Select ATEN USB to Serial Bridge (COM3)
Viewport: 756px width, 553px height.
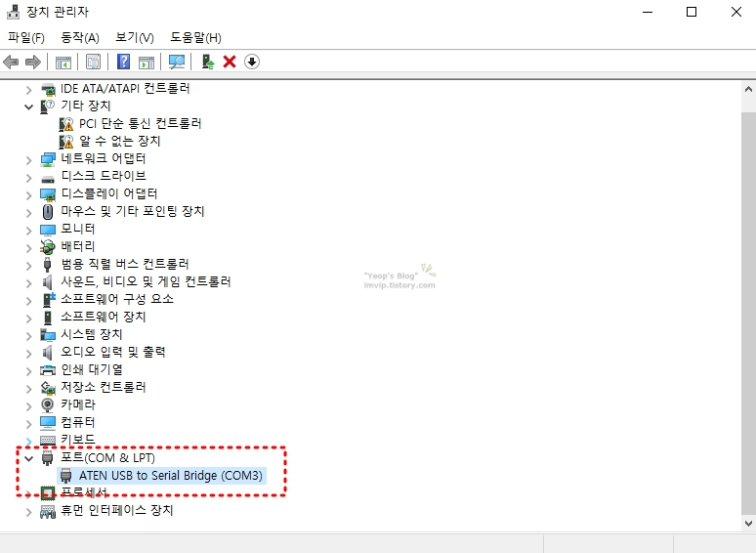[x=171, y=476]
